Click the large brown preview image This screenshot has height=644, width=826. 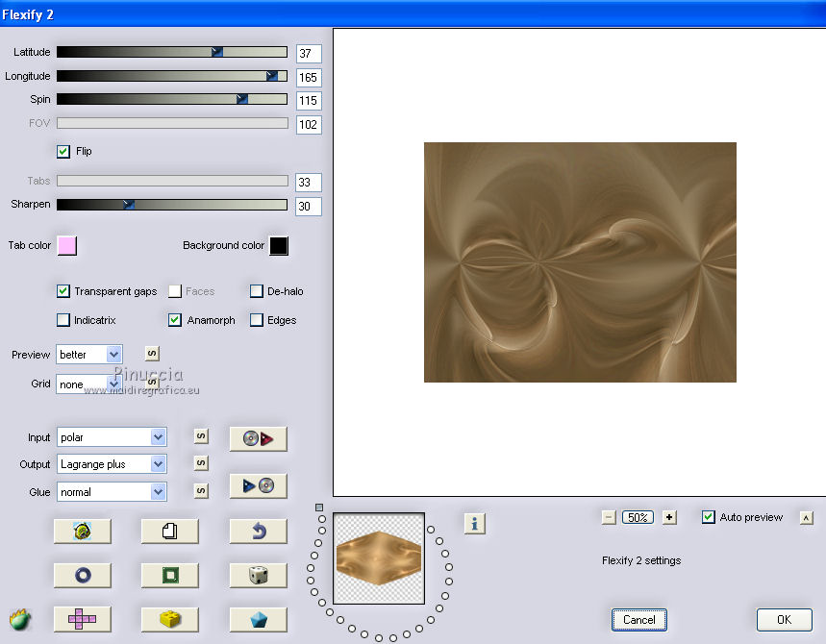coord(580,262)
